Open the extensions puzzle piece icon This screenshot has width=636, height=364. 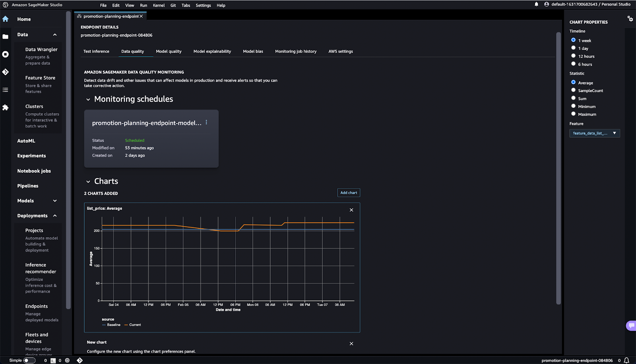tap(6, 107)
